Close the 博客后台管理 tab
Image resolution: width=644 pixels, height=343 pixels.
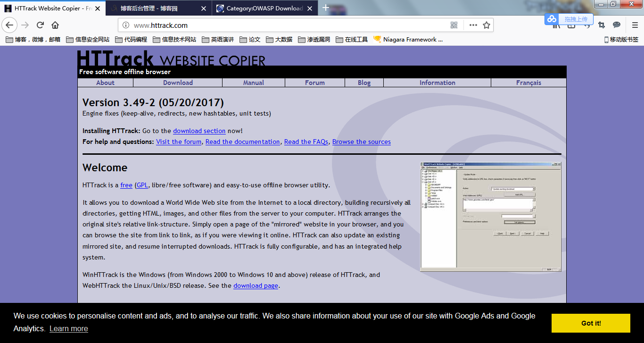pyautogui.click(x=204, y=8)
